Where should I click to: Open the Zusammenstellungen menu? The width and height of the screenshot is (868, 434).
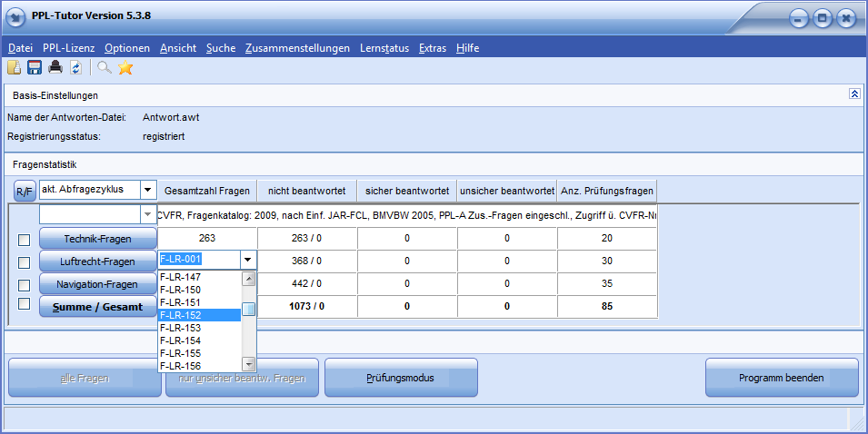click(x=298, y=48)
